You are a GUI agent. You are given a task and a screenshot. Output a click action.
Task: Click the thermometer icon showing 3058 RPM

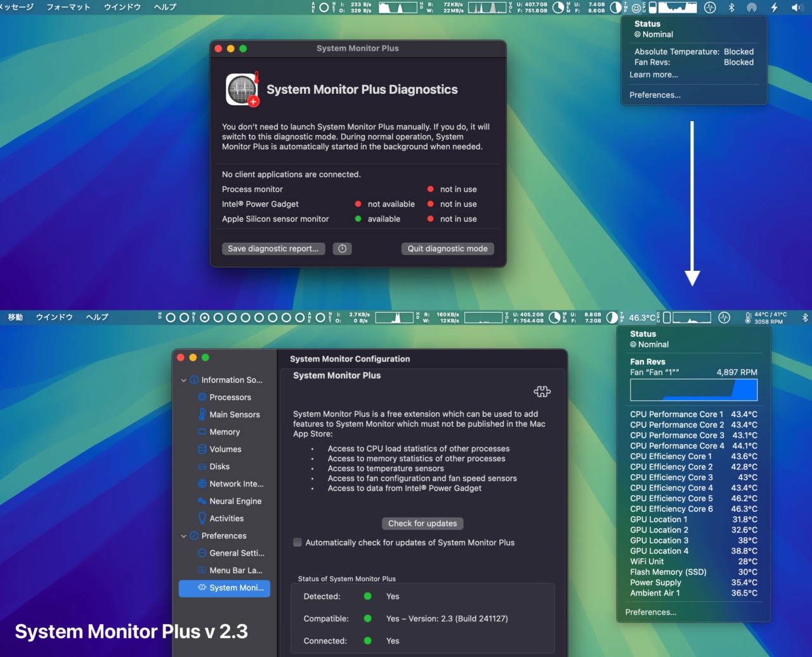point(749,318)
